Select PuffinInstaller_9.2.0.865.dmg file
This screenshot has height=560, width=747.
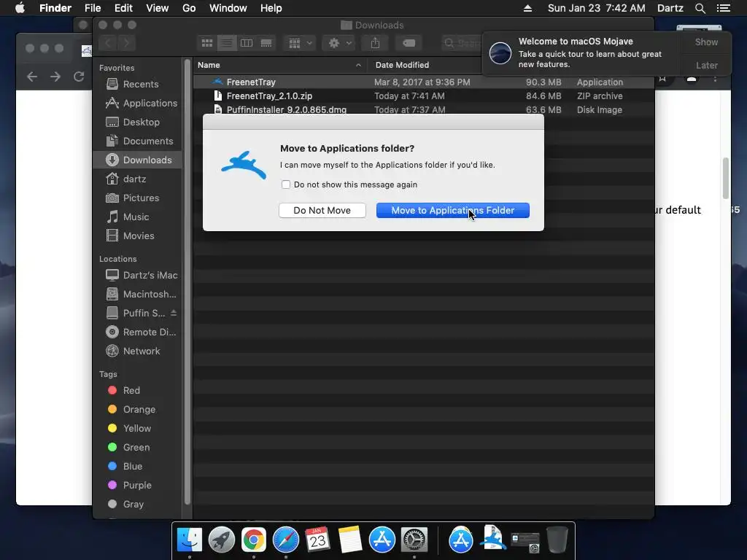(424, 109)
